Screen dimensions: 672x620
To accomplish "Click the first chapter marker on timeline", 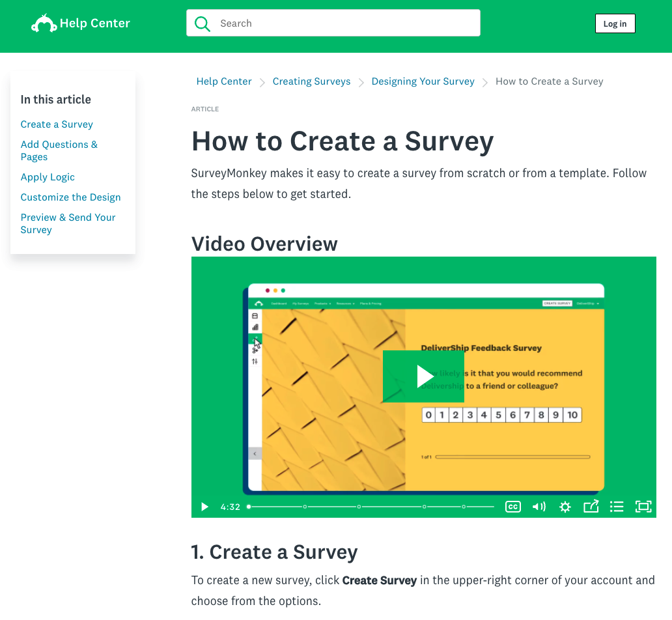I will (305, 507).
